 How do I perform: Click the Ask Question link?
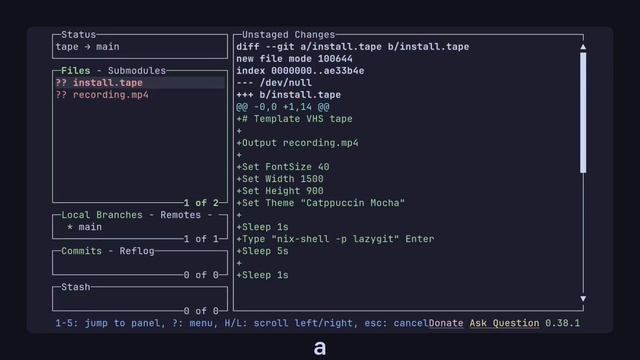click(x=504, y=323)
